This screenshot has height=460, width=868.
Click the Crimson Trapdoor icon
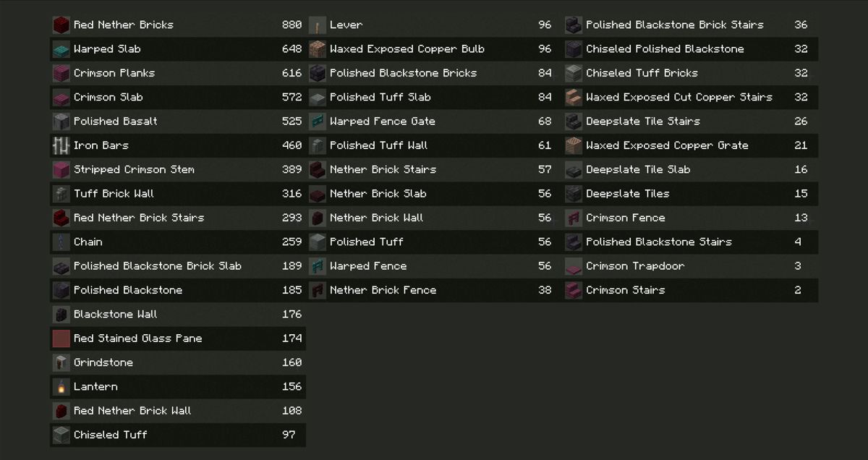[573, 266]
